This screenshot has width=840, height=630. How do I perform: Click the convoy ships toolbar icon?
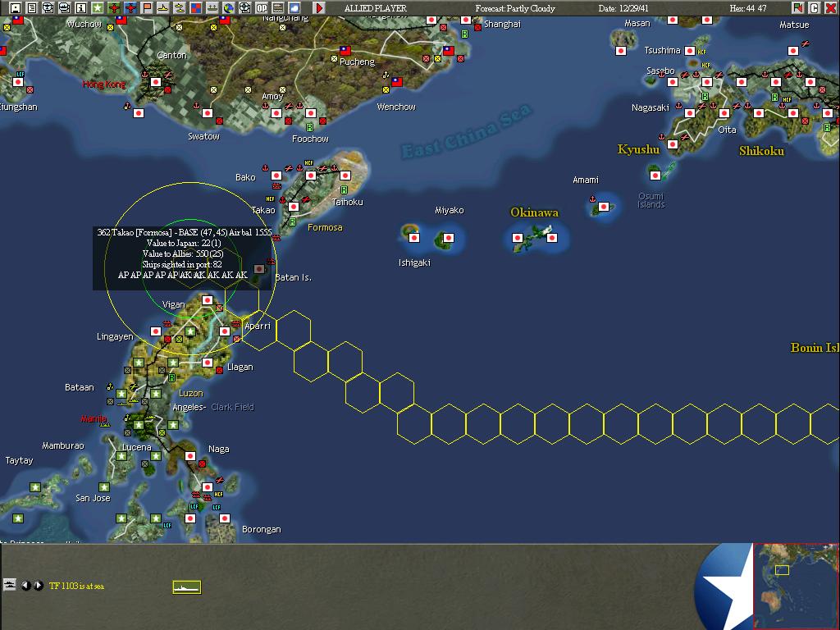212,8
